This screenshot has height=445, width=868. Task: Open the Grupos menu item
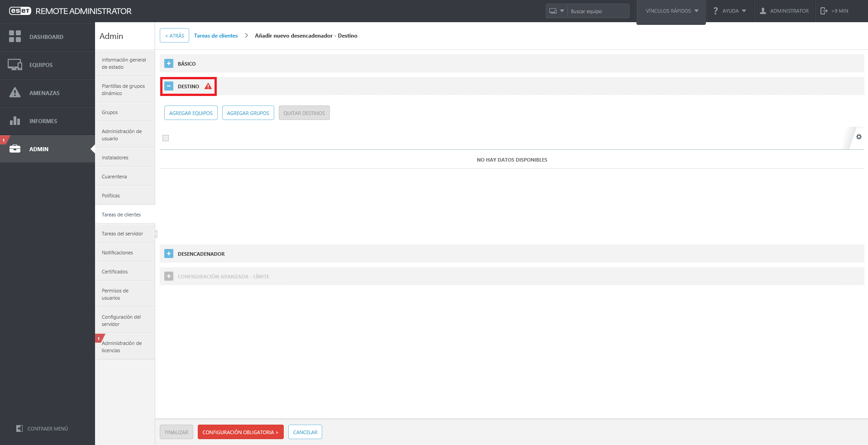pos(125,112)
